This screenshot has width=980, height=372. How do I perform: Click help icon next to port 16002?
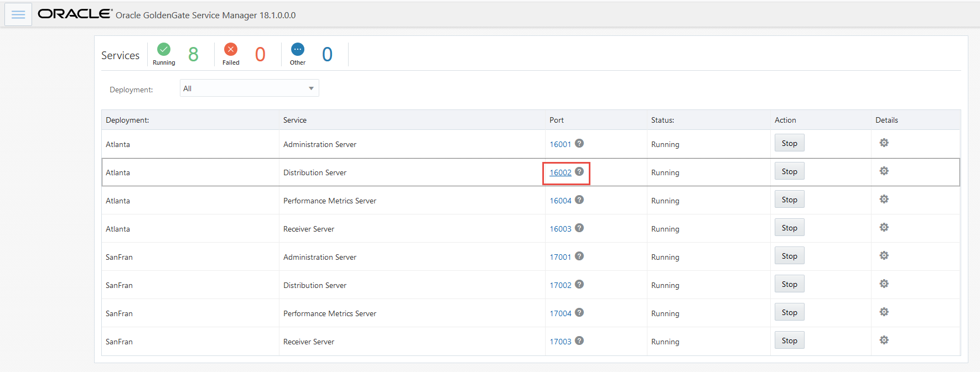579,171
